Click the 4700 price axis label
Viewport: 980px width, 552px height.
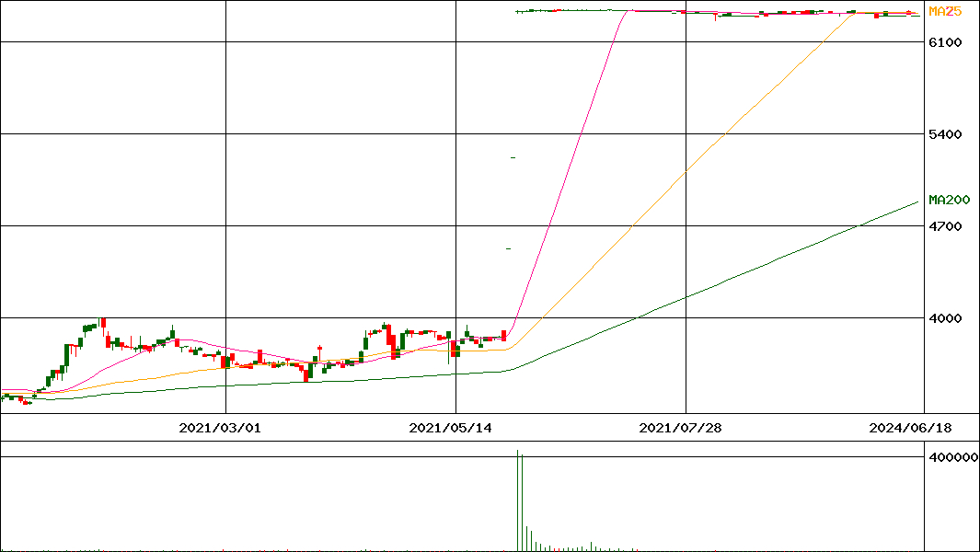point(945,226)
